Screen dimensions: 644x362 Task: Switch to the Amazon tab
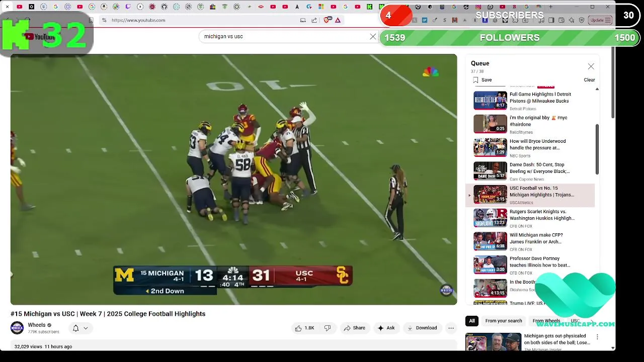point(104,7)
